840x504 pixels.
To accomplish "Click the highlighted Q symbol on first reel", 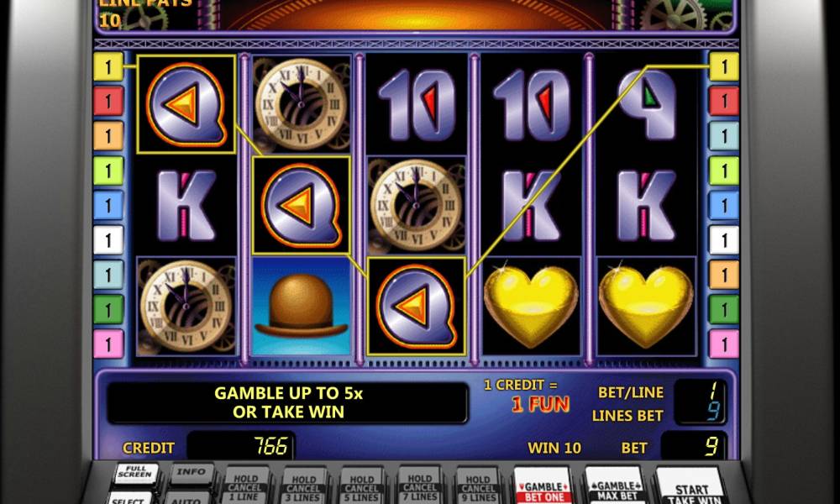I will pos(186,104).
